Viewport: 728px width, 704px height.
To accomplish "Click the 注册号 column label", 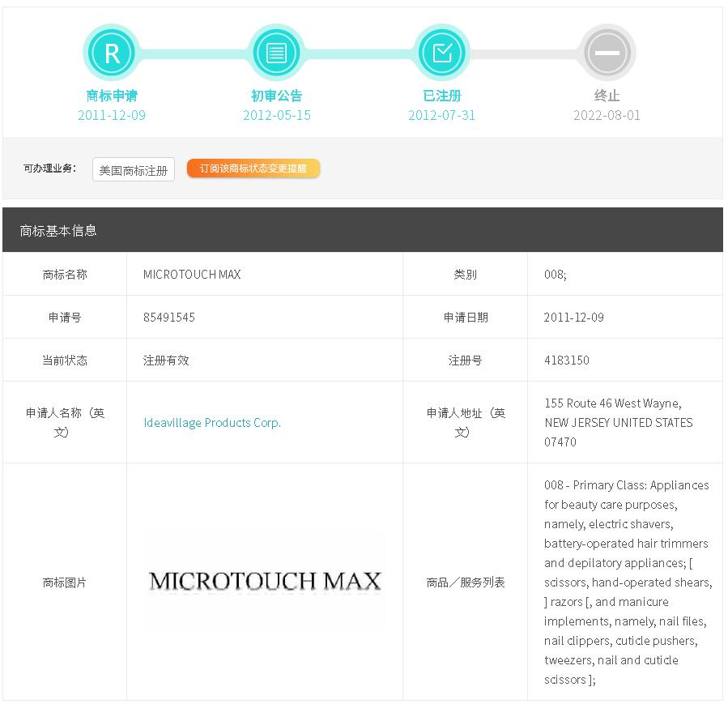I will pos(465,361).
